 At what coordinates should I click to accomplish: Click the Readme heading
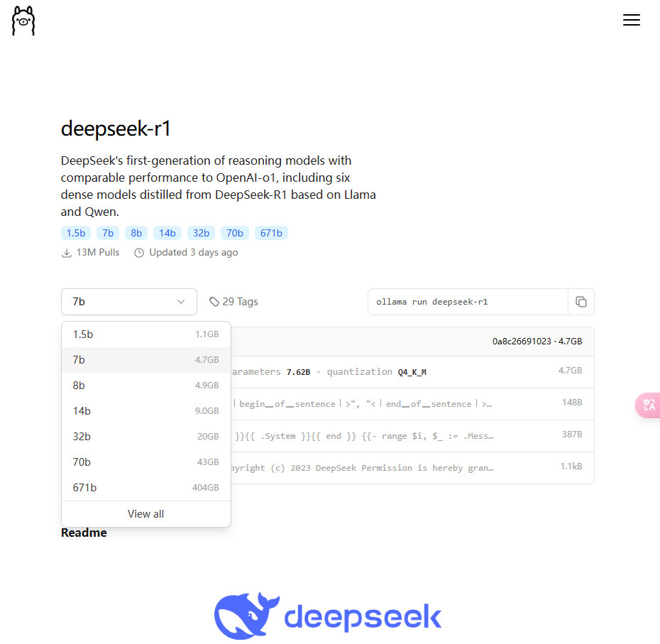[x=84, y=533]
